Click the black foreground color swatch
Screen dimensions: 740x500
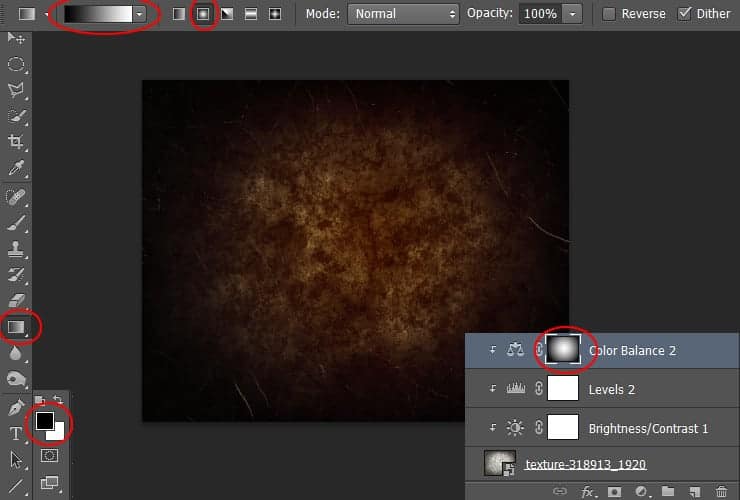(44, 421)
